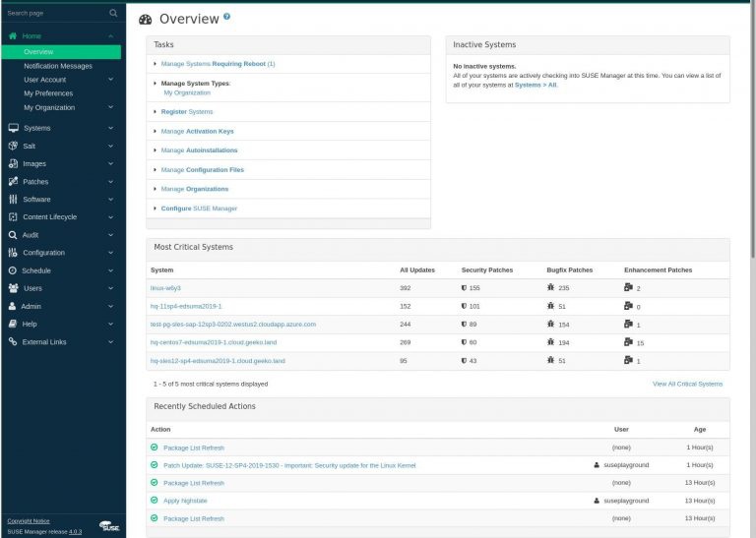Open the Copyright Notice link

(30, 520)
